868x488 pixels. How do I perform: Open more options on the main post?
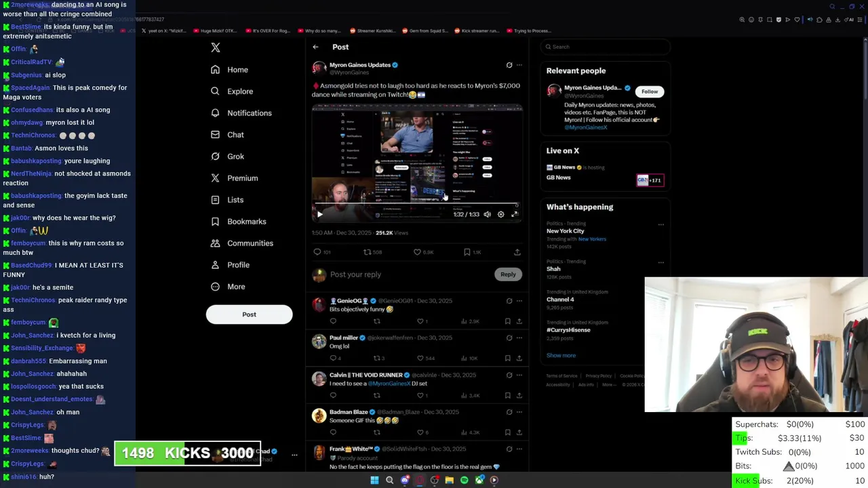519,65
